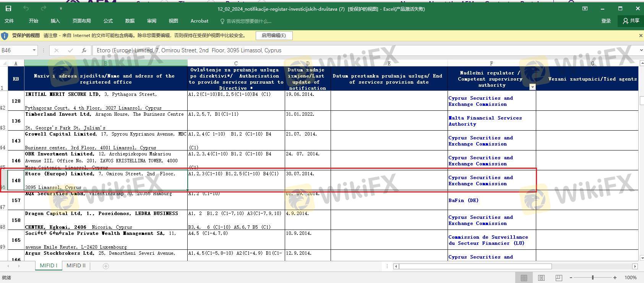
Task: Add a new sheet with the plus icon
Action: tap(106, 266)
